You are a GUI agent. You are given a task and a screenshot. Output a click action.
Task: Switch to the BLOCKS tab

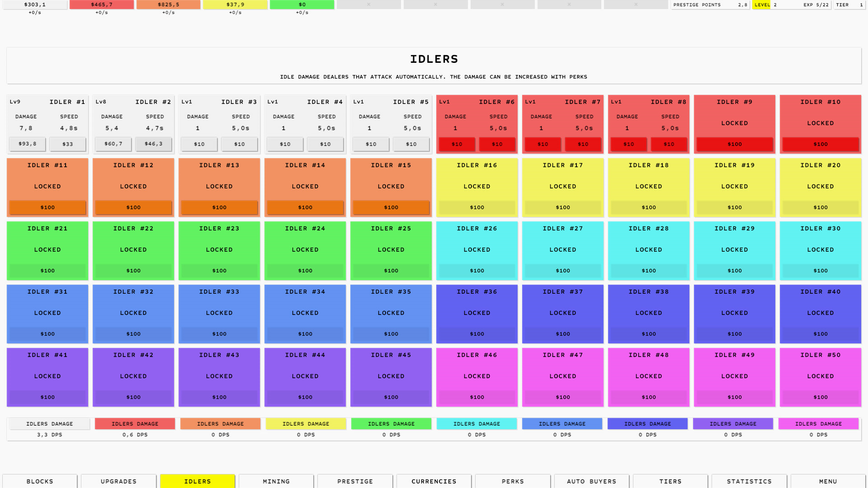click(40, 481)
